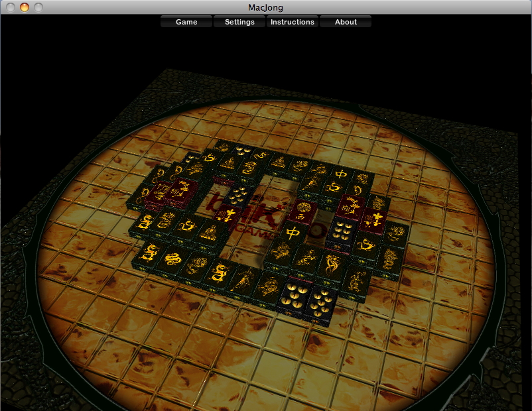Click the far-right dragon tile on the layout edge
The image size is (532, 411).
[x=396, y=233]
